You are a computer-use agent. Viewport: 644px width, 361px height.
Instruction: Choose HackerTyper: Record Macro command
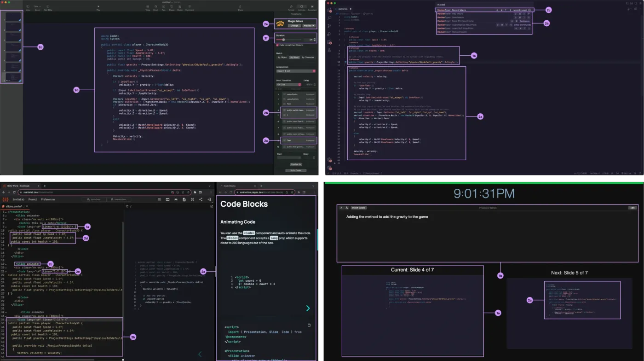(483, 10)
